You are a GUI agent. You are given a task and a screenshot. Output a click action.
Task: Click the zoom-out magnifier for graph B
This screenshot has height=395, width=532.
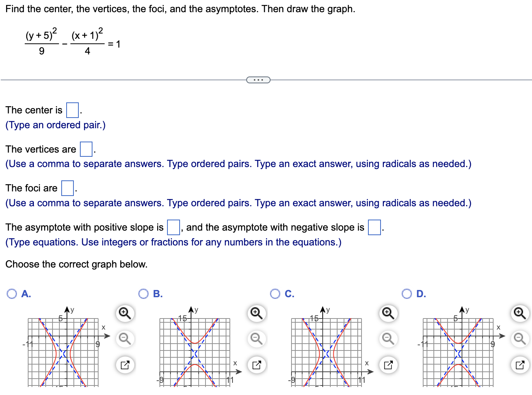coord(256,339)
